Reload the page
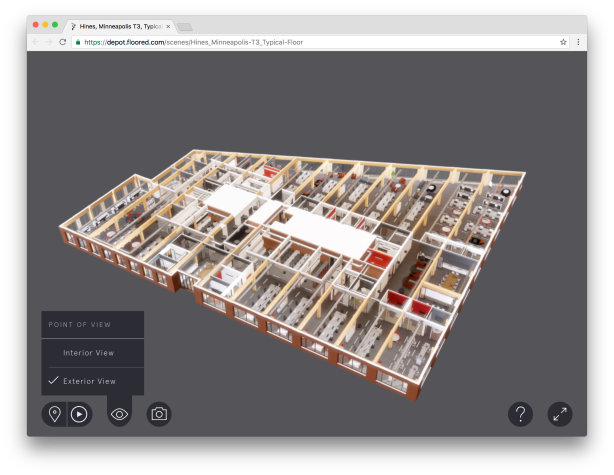 [63, 42]
